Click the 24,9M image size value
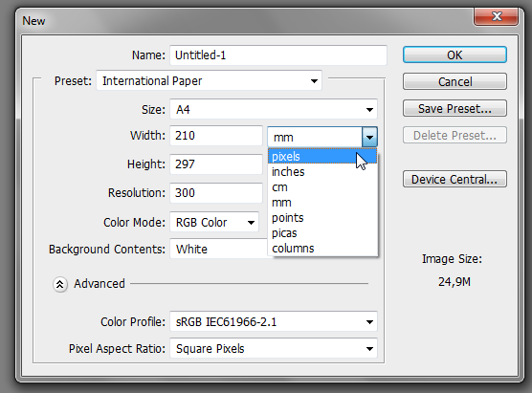The width and height of the screenshot is (532, 393). click(454, 282)
